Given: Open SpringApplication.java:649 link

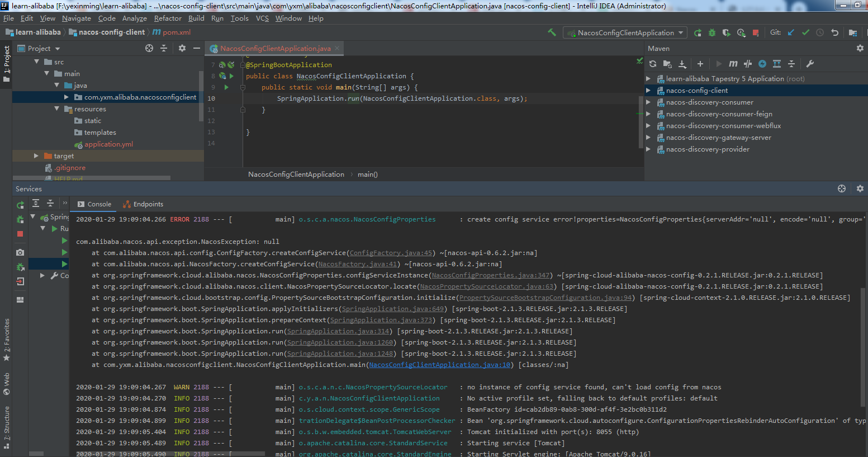Looking at the screenshot, I should (393, 309).
